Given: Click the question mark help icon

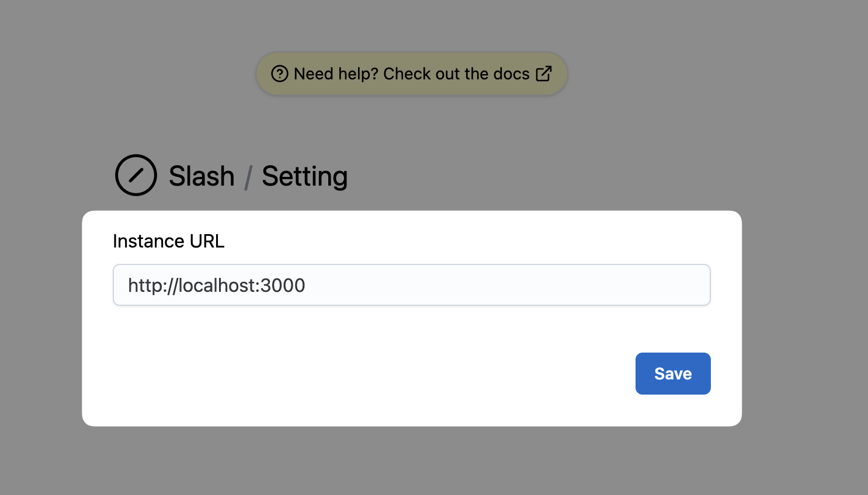Looking at the screenshot, I should [280, 74].
